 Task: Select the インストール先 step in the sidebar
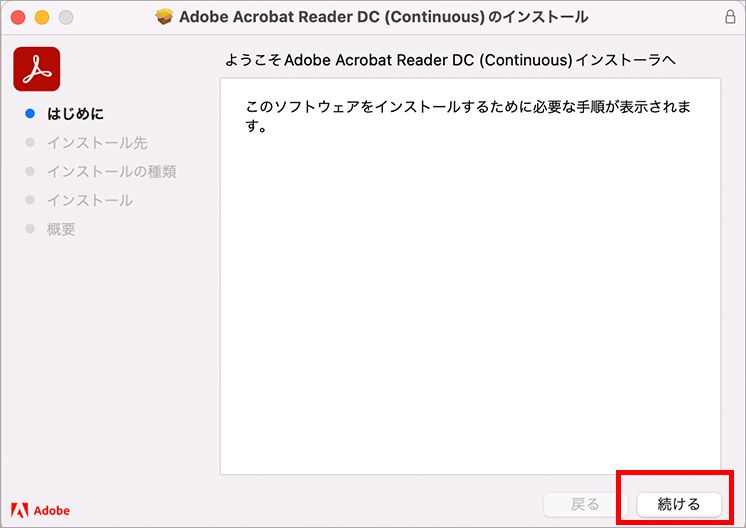(97, 143)
